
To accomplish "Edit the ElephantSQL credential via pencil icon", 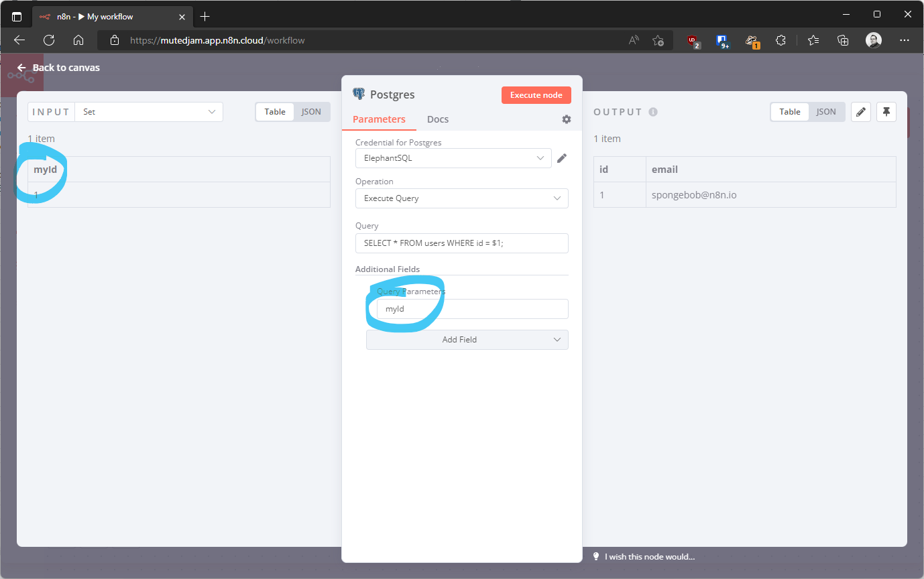I will tap(562, 158).
